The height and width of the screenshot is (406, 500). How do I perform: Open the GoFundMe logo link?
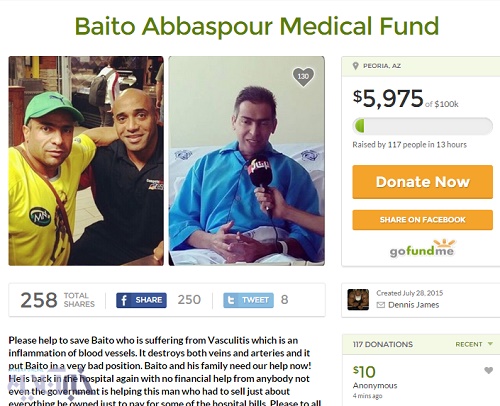coord(423,248)
